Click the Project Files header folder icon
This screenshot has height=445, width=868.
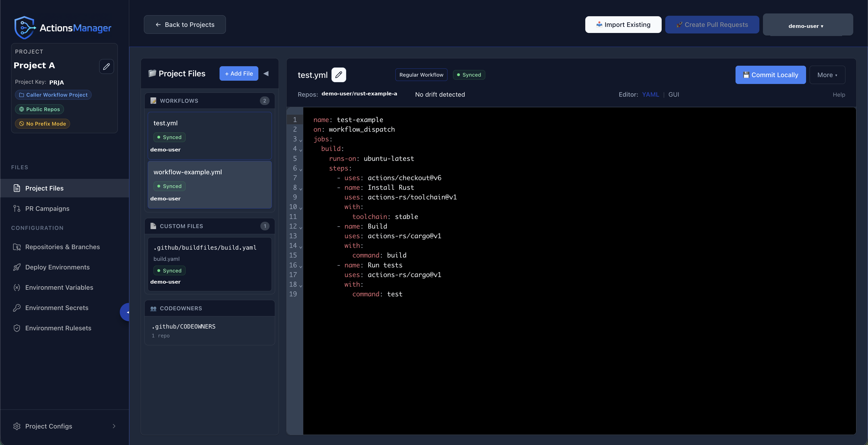tap(152, 73)
